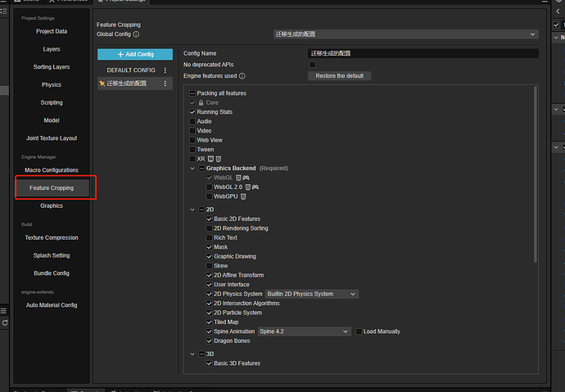Click the list icon at top-left edge

point(3,11)
